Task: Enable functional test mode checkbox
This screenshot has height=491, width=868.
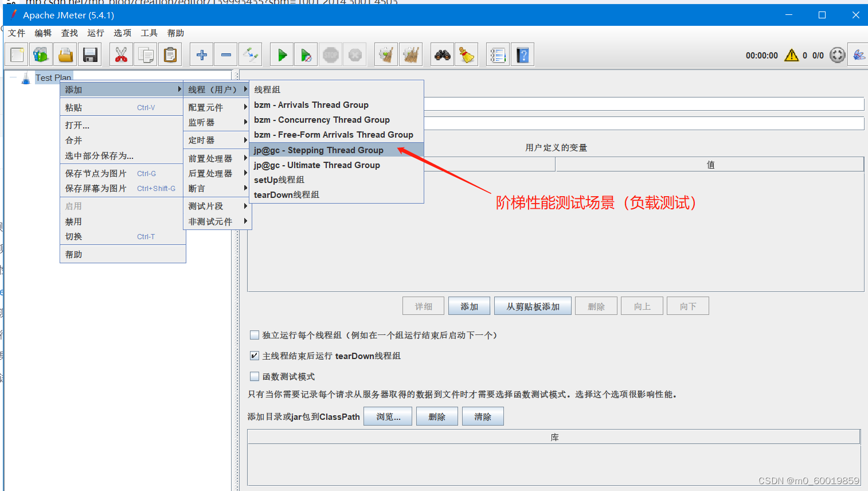Action: click(x=255, y=376)
